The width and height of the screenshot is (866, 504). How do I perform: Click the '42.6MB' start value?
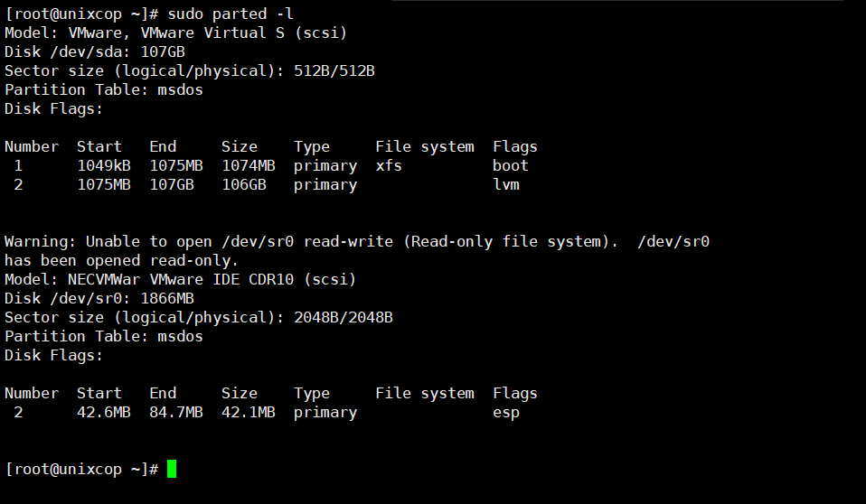(x=104, y=413)
